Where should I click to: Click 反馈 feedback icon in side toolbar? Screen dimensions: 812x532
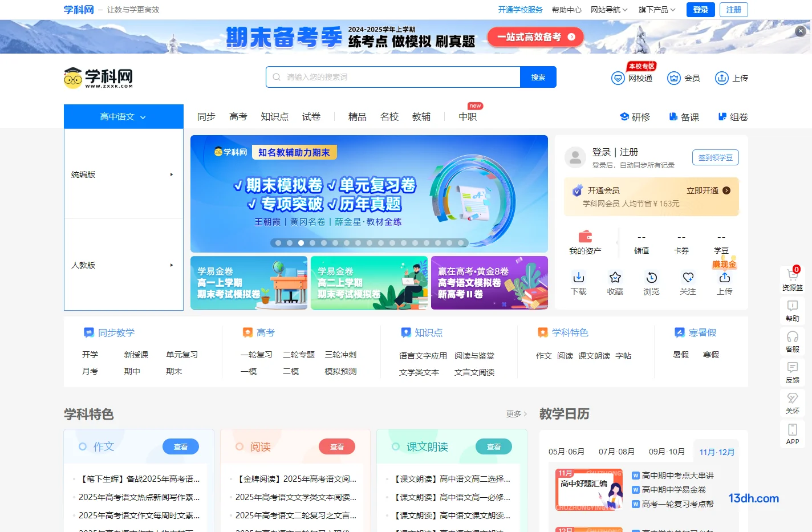(x=793, y=367)
